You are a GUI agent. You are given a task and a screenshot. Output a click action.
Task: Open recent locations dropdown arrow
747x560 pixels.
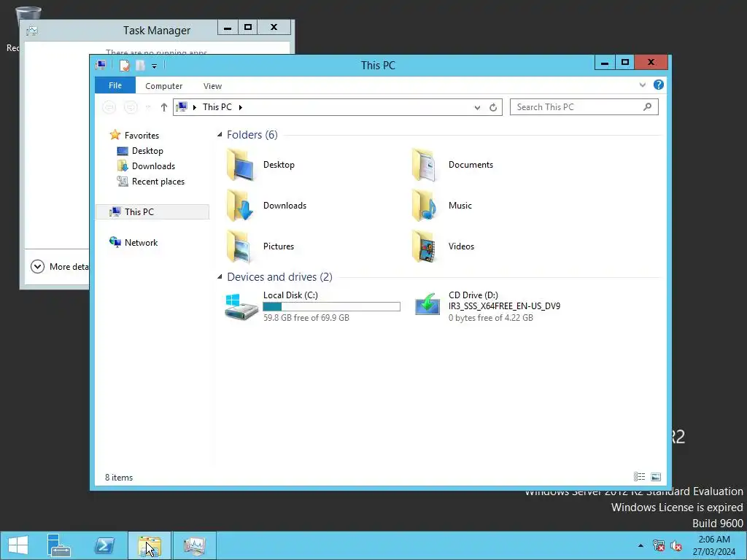click(148, 108)
